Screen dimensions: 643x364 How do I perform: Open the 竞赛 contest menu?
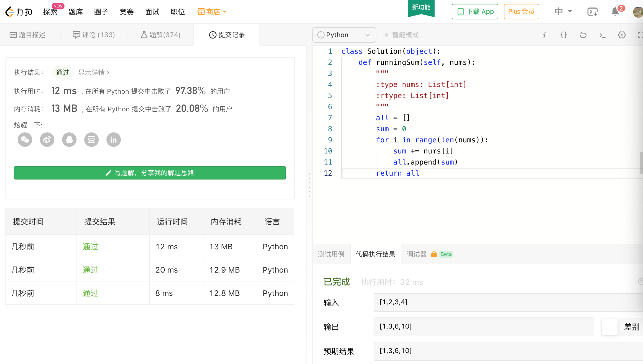[x=127, y=12]
